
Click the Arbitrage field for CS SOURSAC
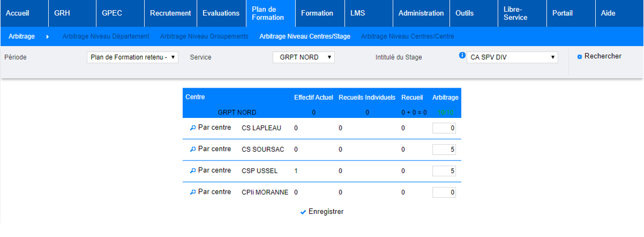click(444, 149)
